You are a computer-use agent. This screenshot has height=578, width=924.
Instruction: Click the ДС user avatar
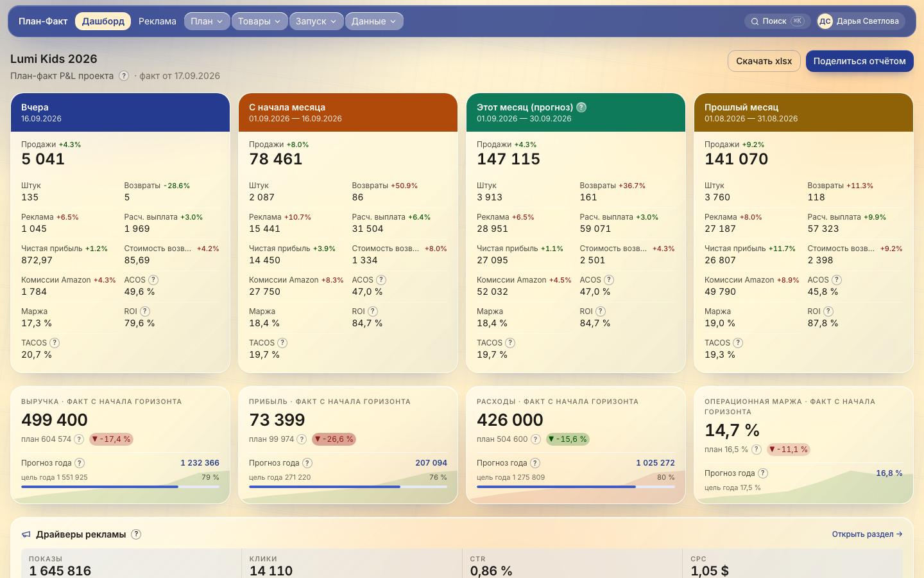(x=825, y=21)
